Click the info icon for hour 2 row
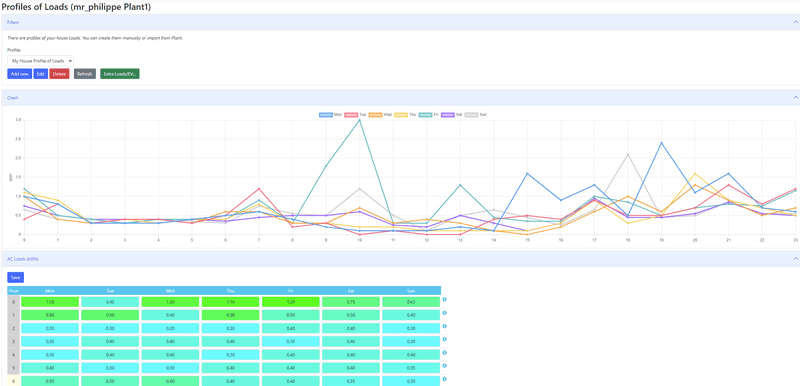Screen dimensions: 800x386 click(x=444, y=326)
